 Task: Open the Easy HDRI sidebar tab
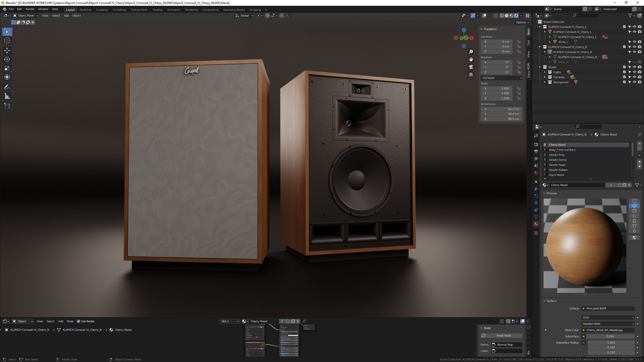click(x=528, y=70)
